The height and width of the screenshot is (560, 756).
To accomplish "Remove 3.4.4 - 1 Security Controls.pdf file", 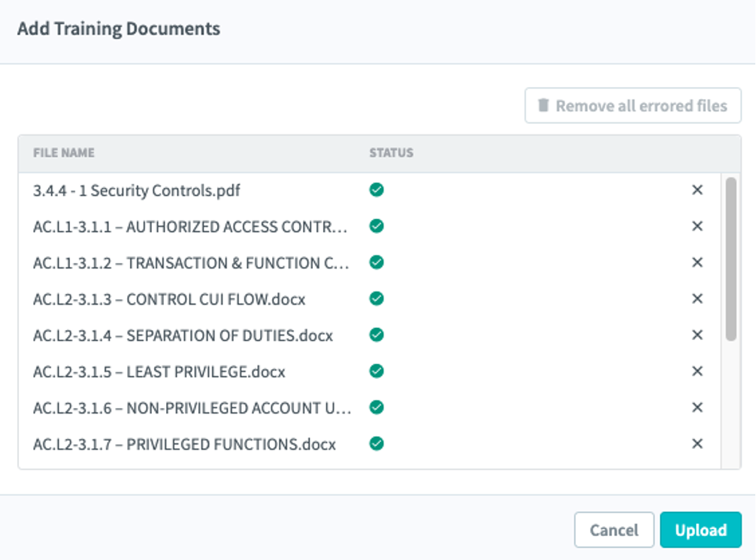I will (697, 190).
